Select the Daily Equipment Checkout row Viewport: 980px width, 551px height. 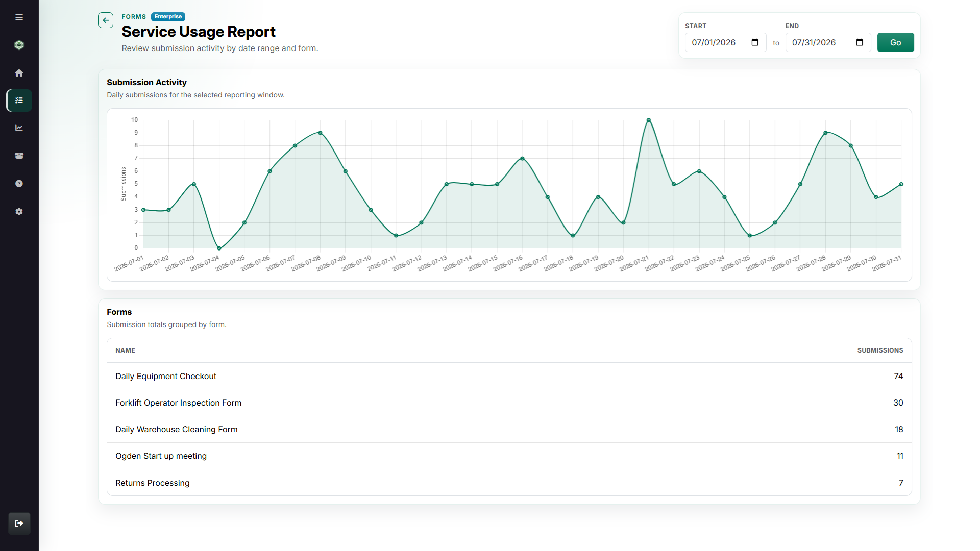[x=509, y=376]
